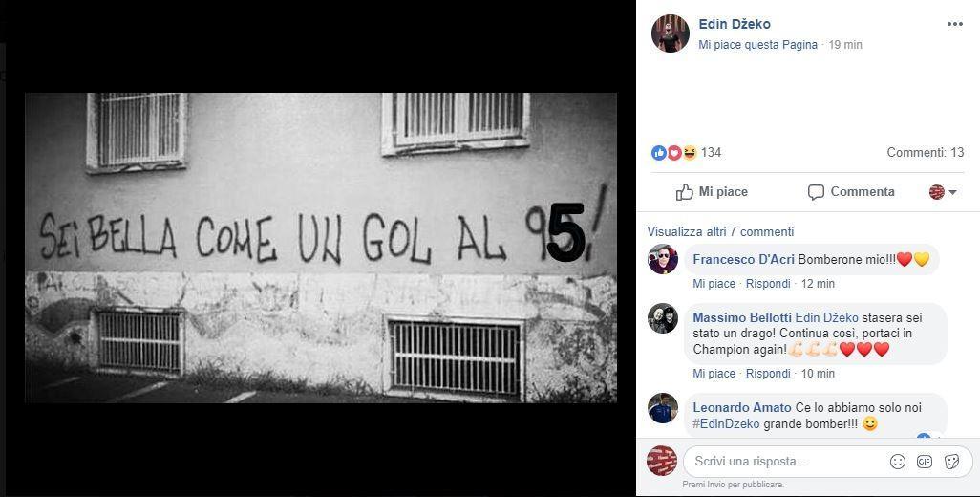Open the sticker picker in reply box
The width and height of the screenshot is (980, 497).
point(951,462)
